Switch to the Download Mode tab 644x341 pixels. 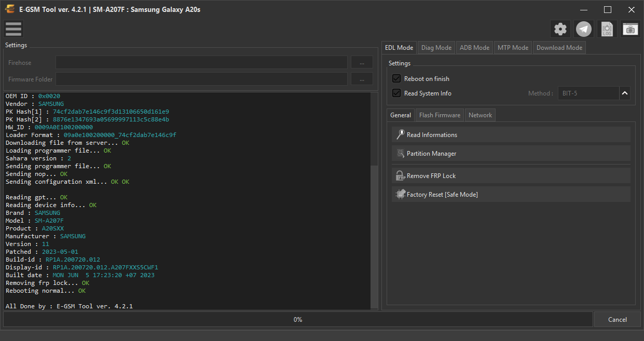pos(559,47)
